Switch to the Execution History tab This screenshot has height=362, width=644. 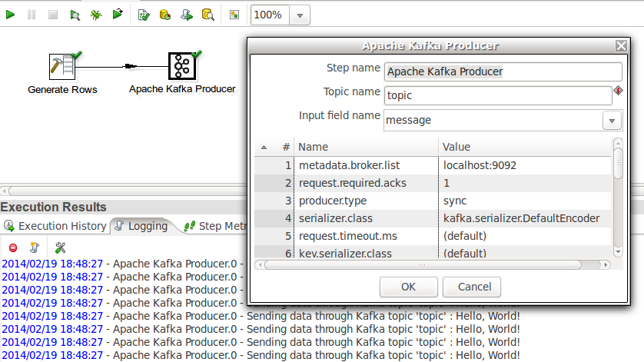[55, 226]
